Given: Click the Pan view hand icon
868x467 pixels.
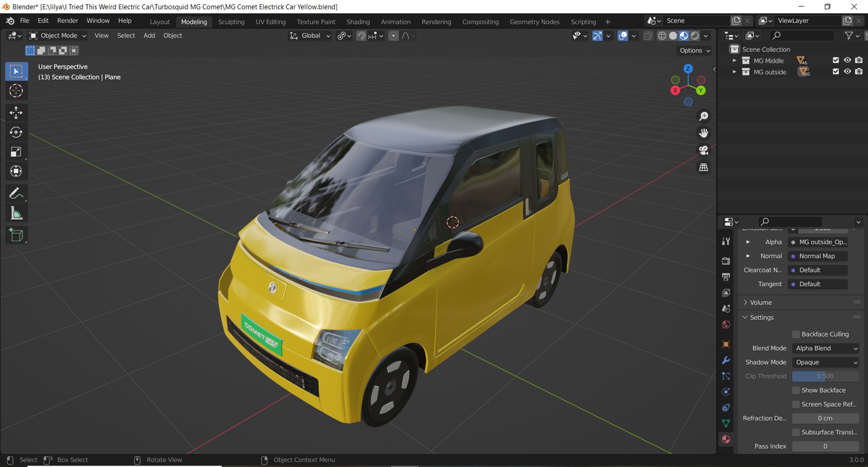Looking at the screenshot, I should 703,133.
